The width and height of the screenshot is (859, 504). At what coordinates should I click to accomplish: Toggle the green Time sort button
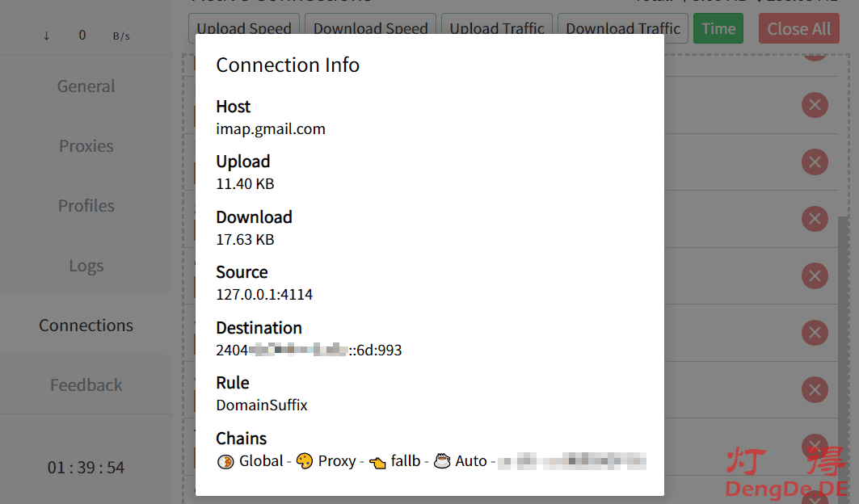tap(718, 28)
